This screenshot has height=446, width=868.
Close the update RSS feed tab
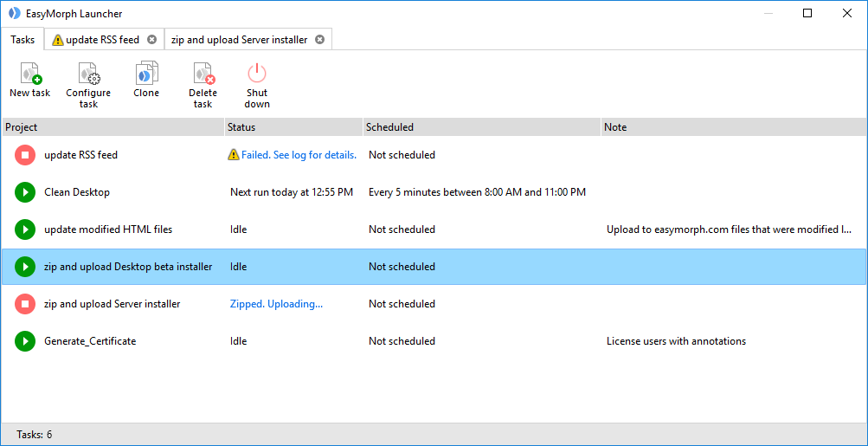[151, 39]
